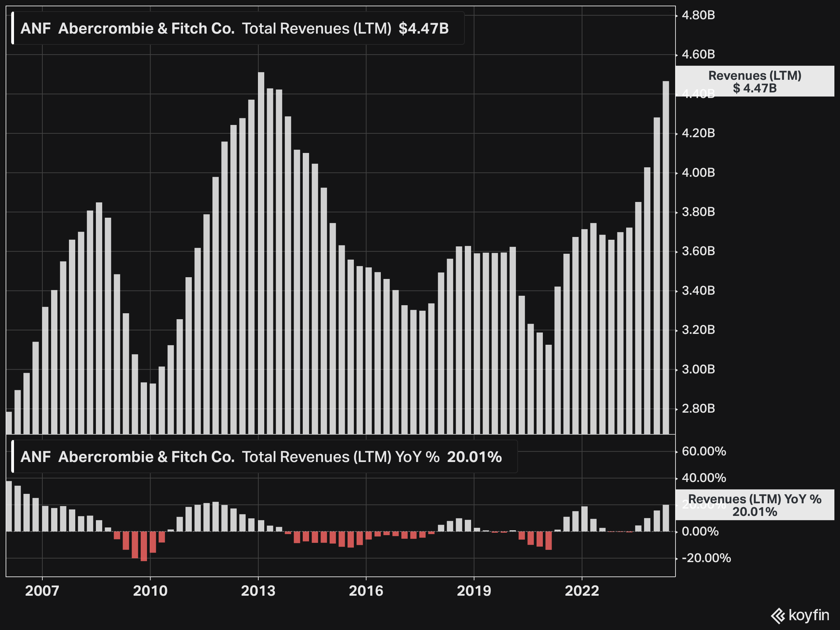Click the 4.00B y-axis label
The image size is (840, 630).
(x=698, y=173)
